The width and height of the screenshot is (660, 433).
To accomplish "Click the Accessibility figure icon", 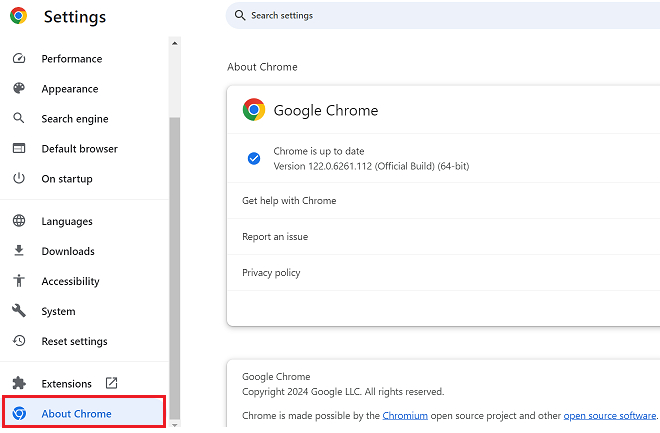I will click(18, 281).
